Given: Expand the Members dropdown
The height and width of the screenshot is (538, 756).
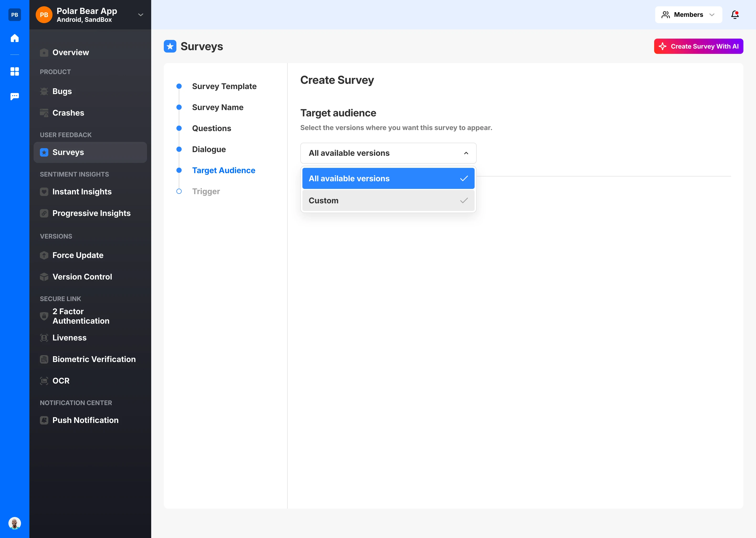Looking at the screenshot, I should tap(688, 14).
